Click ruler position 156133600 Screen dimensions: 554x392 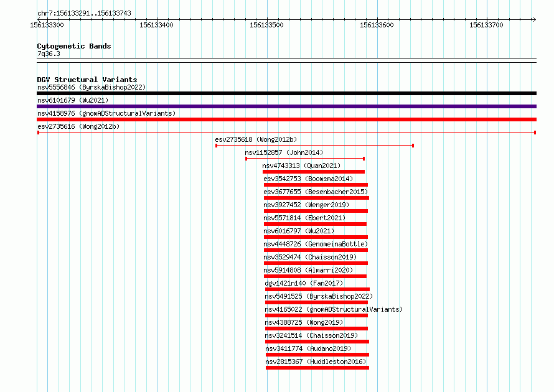[377, 25]
